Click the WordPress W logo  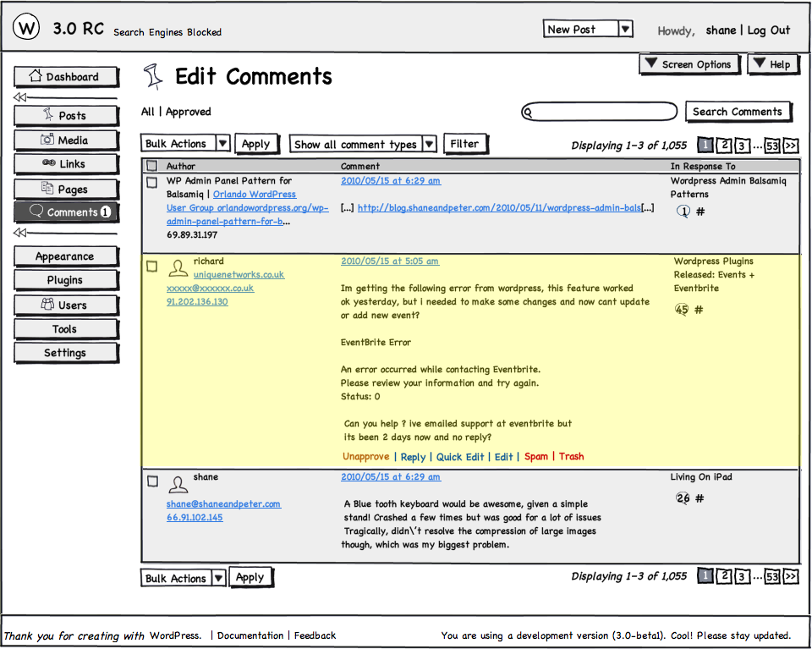click(x=26, y=27)
